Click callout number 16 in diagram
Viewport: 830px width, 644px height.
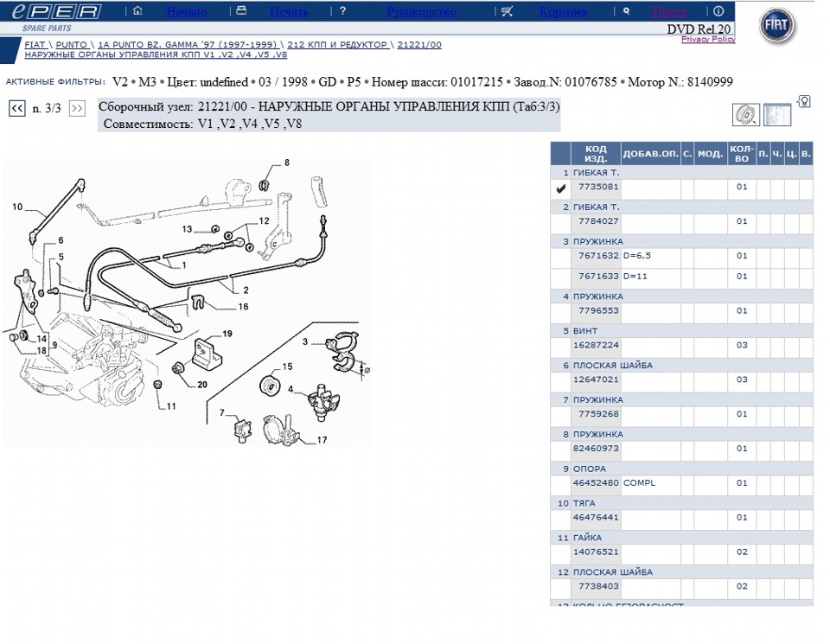click(x=243, y=306)
